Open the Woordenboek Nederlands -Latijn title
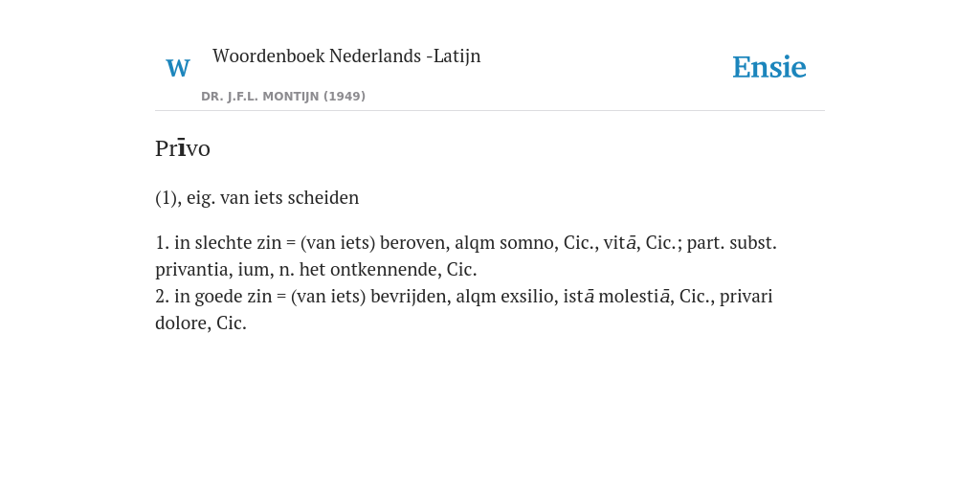 346,56
